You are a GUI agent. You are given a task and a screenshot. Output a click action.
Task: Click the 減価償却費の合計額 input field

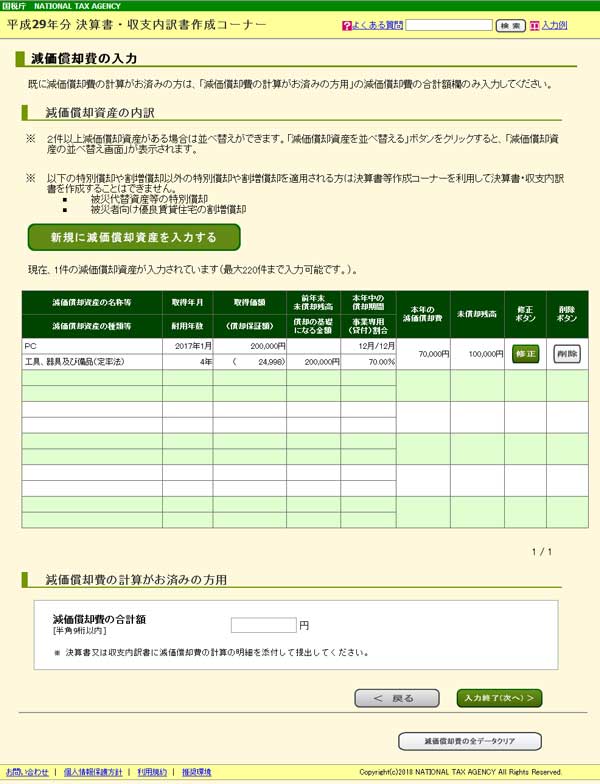pyautogui.click(x=264, y=625)
